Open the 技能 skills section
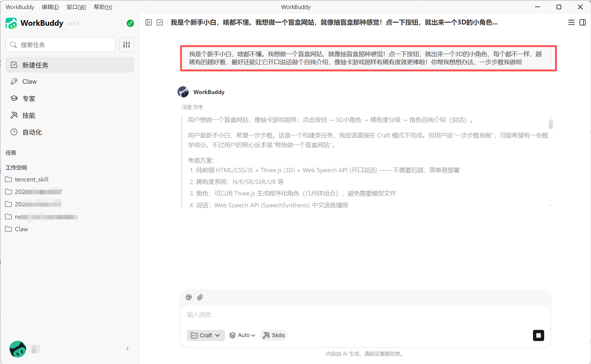This screenshot has width=591, height=364. (x=70, y=115)
